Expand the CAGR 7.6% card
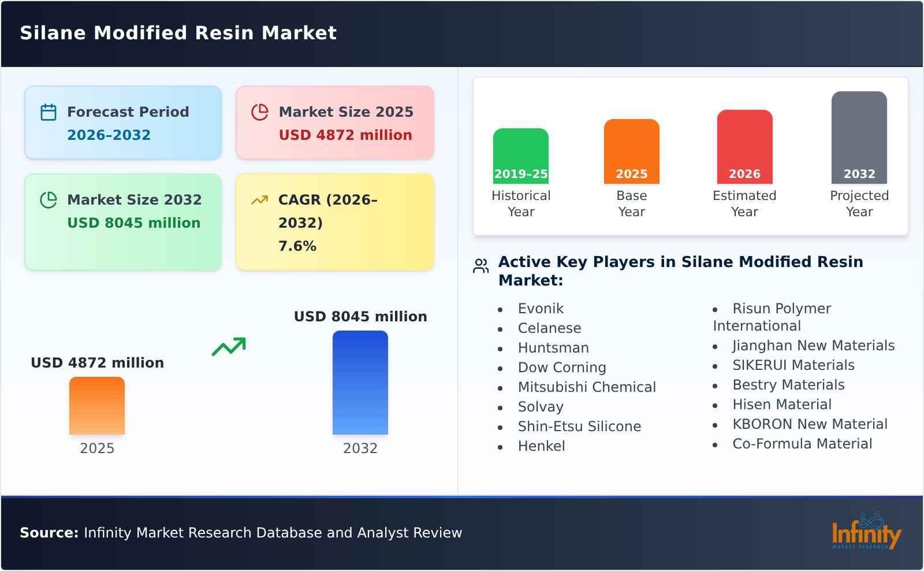Screen dimensions: 924x571 pos(334,221)
